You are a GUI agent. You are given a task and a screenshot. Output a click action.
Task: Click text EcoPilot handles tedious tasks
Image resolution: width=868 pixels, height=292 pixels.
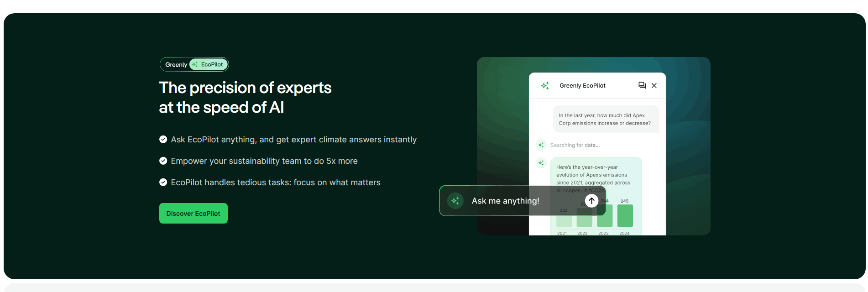click(x=276, y=182)
